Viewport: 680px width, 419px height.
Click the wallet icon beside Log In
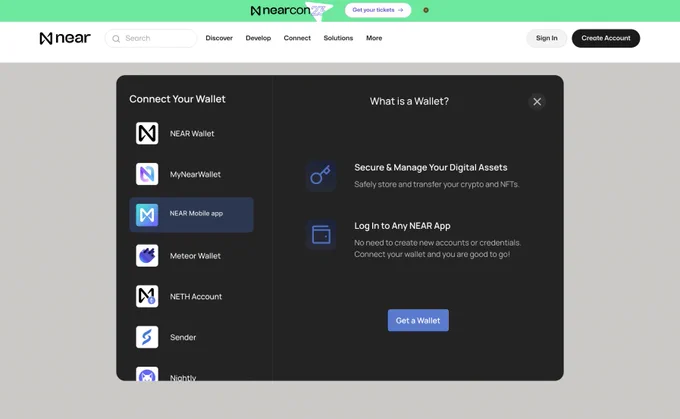coord(321,234)
